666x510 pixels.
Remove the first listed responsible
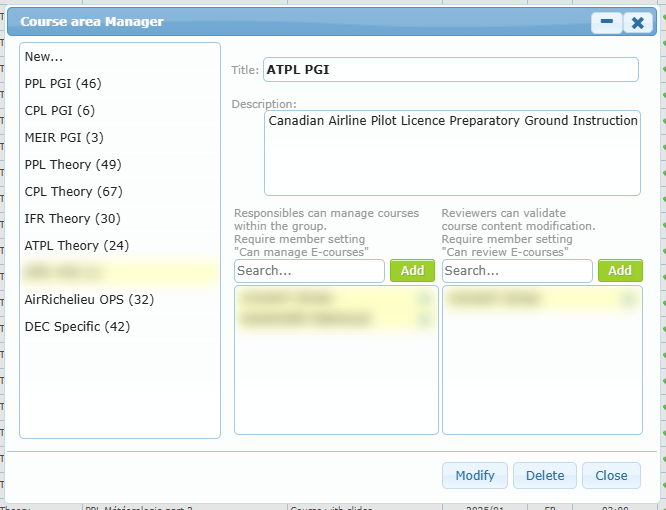[425, 299]
